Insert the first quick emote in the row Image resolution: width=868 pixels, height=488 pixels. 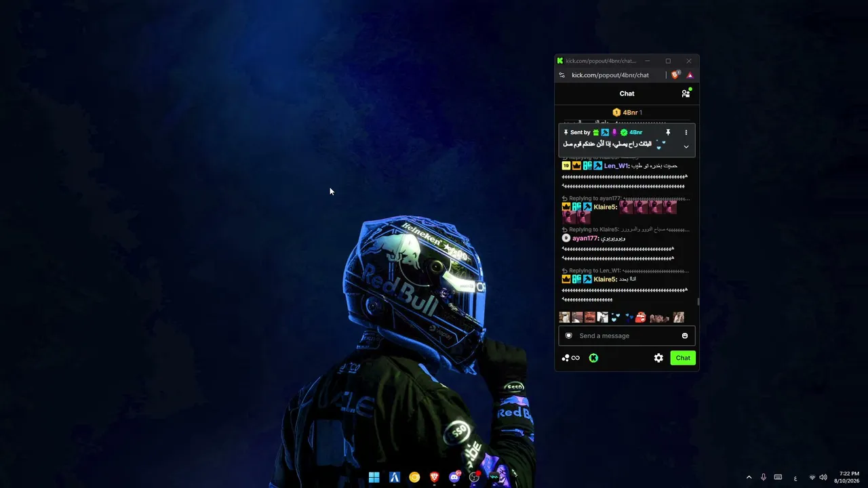564,317
